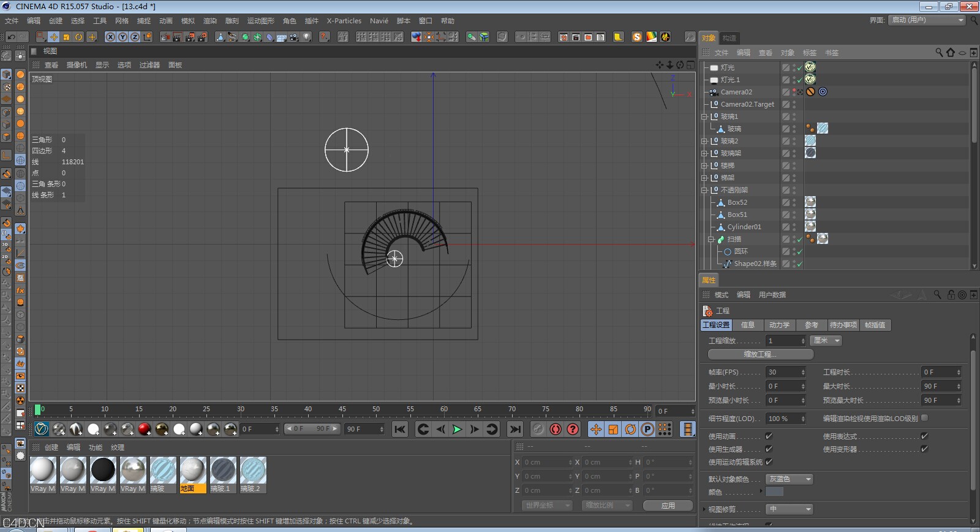Screen dimensions: 980x532
Task: Click the 颜色 color swatch
Action: [x=775, y=492]
